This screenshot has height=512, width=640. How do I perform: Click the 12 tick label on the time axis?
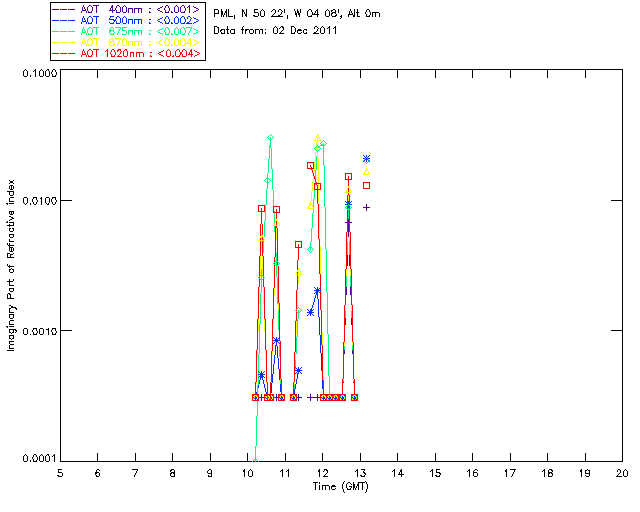click(x=322, y=473)
